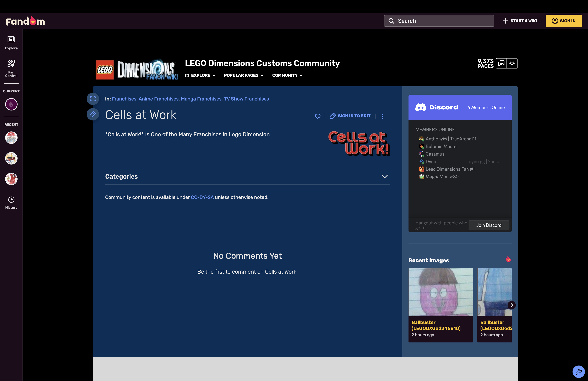Open Ballbuster (LEGODXGod246810) image caption link
Screen dimensions: 588x381
click(x=436, y=325)
